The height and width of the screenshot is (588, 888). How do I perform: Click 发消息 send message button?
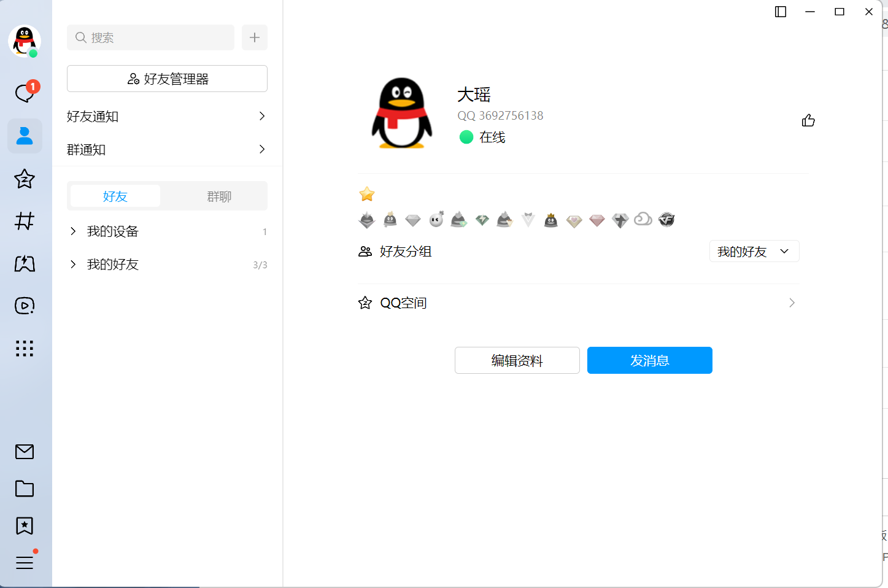click(x=650, y=360)
